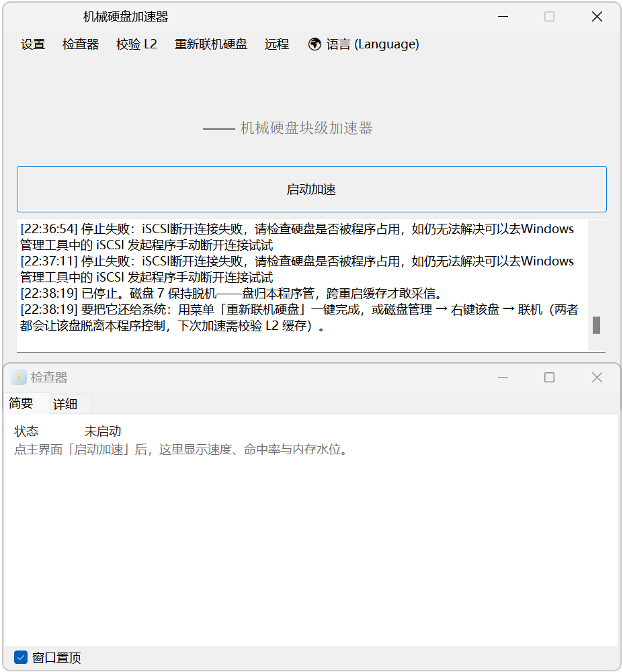
Task: Open the 语言 (Language) menu
Action: [x=364, y=44]
